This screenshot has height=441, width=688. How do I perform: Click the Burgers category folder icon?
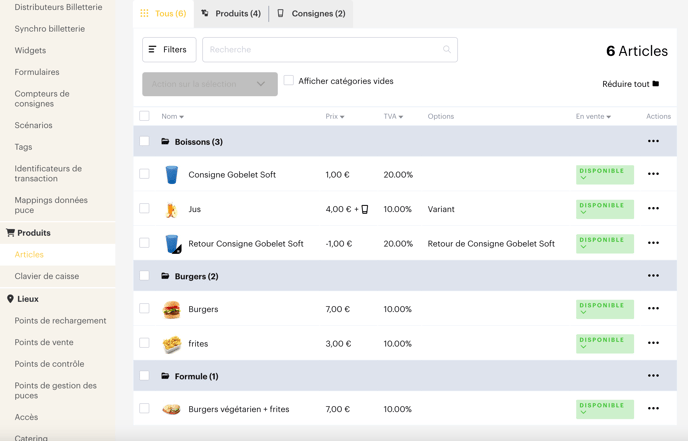[x=165, y=276]
